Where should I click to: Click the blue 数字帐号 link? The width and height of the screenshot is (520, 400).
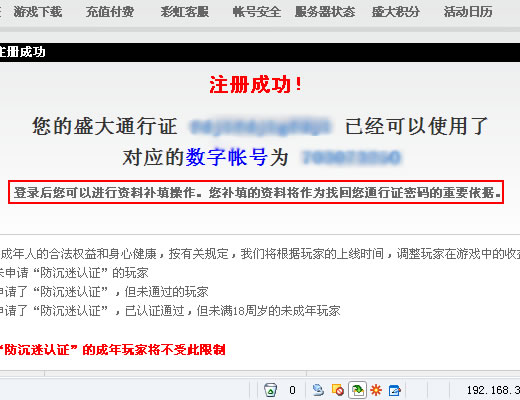coord(226,157)
